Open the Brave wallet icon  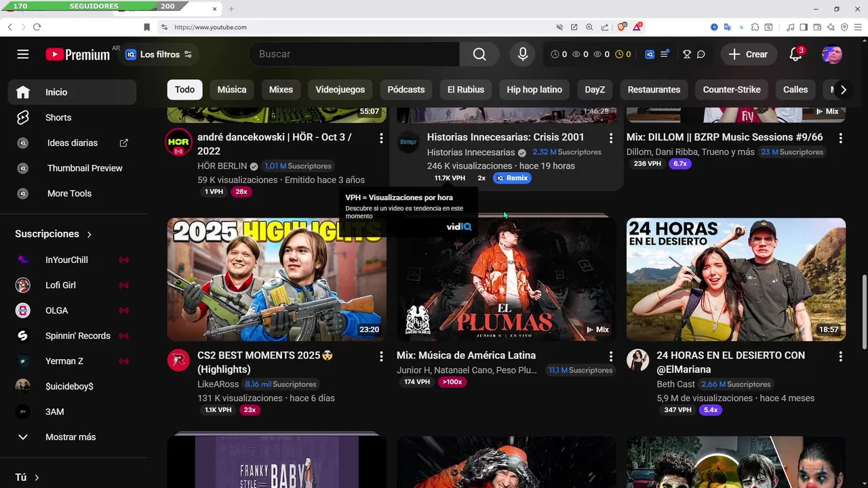click(817, 27)
